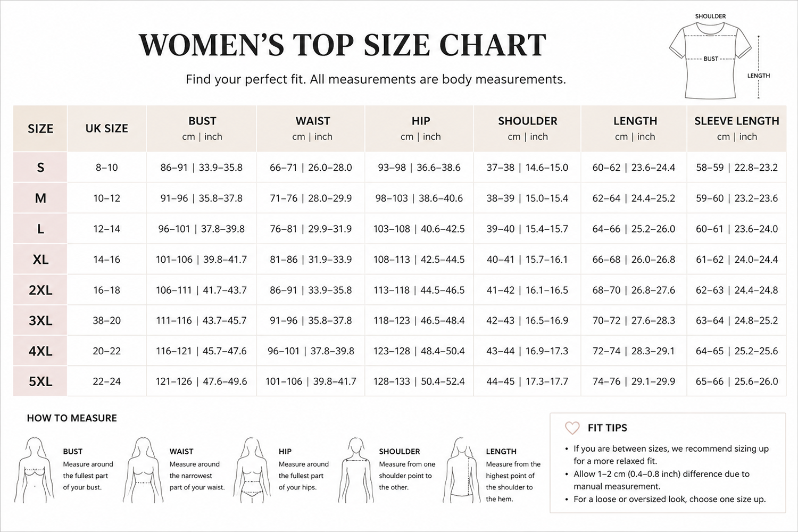The image size is (798, 532).
Task: Click the 2XL size row label
Action: pyautogui.click(x=40, y=290)
